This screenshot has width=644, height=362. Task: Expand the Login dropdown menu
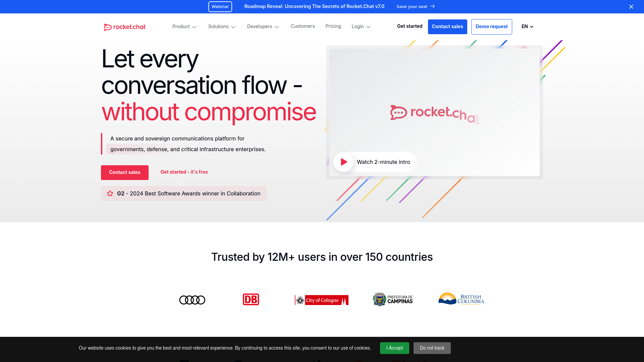(x=361, y=26)
